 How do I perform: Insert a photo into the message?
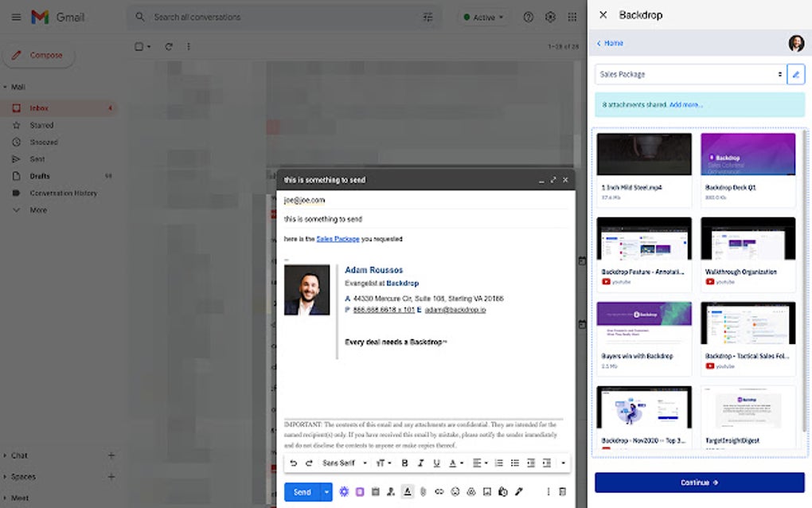486,491
